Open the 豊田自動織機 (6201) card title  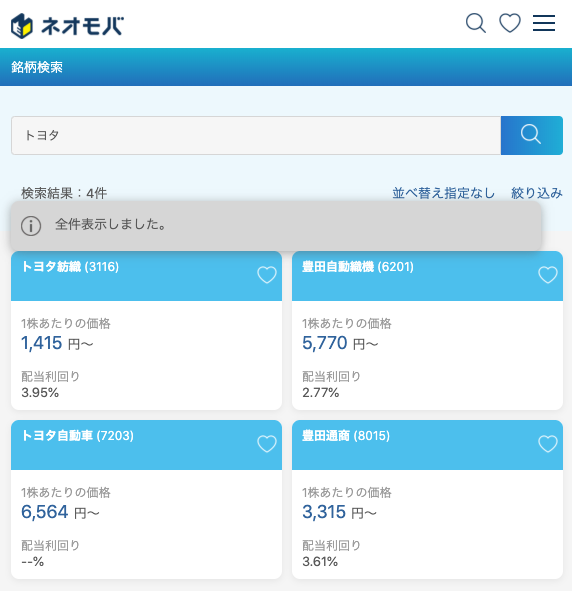358,267
